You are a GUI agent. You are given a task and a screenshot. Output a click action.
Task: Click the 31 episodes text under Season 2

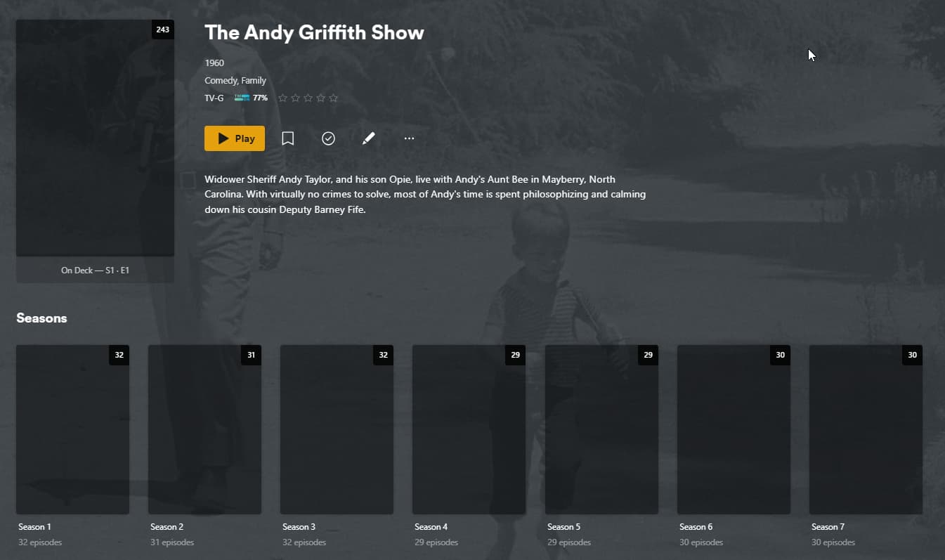[172, 542]
